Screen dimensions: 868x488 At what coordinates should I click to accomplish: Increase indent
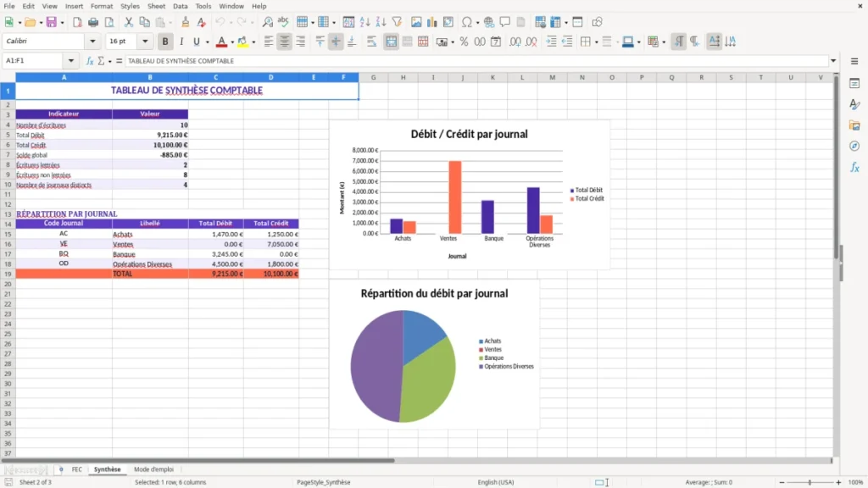[x=551, y=42]
